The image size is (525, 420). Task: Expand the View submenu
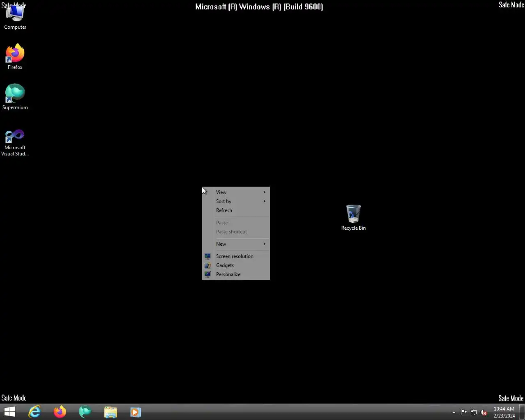click(x=236, y=192)
